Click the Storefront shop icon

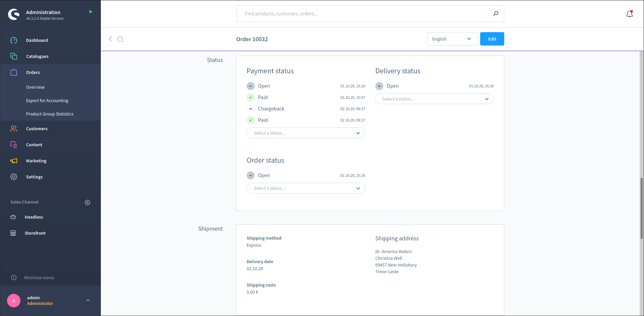pos(13,233)
